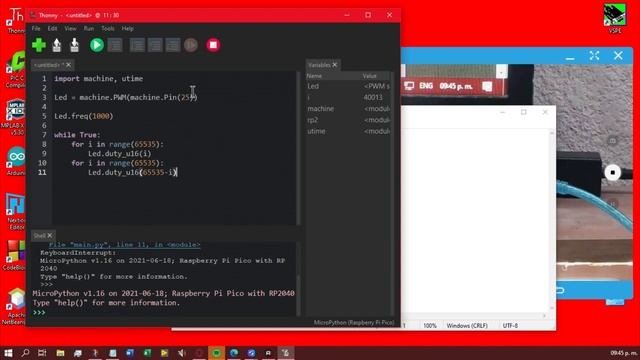Open the File menu in Thonny

36,29
